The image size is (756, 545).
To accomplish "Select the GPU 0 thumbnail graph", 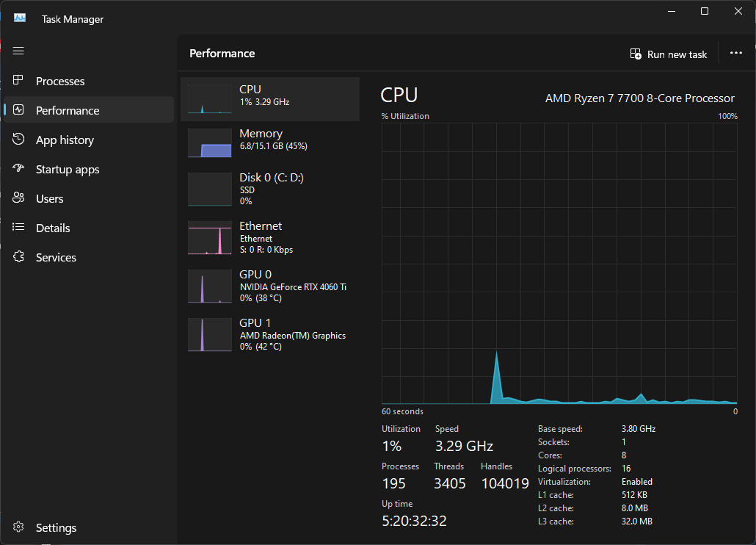I will [x=210, y=286].
